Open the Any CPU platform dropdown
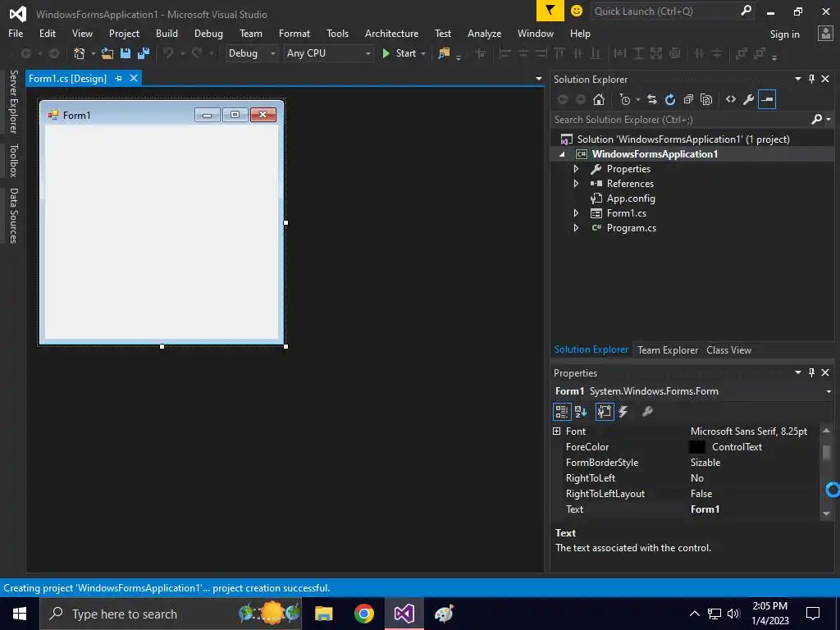This screenshot has width=840, height=630. click(x=328, y=53)
